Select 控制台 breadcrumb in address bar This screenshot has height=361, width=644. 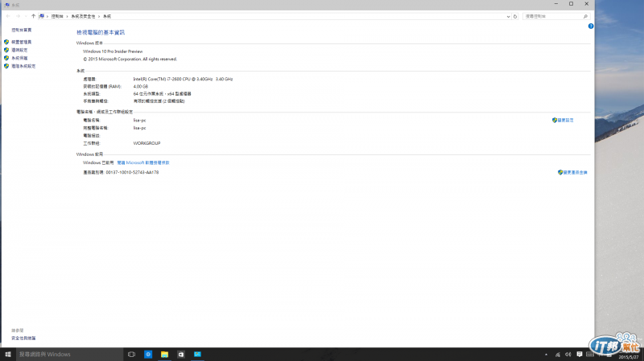[x=57, y=16]
